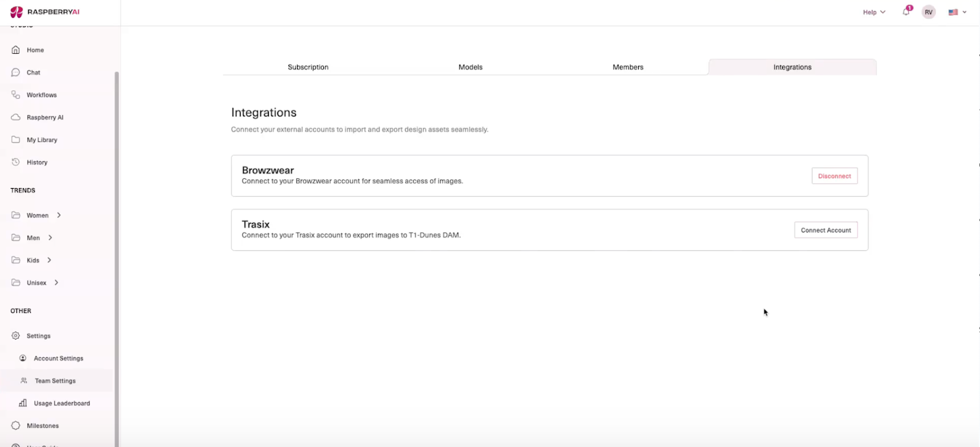Click the Usage Leaderboard chart icon
Screen dimensions: 980x447
click(x=23, y=403)
